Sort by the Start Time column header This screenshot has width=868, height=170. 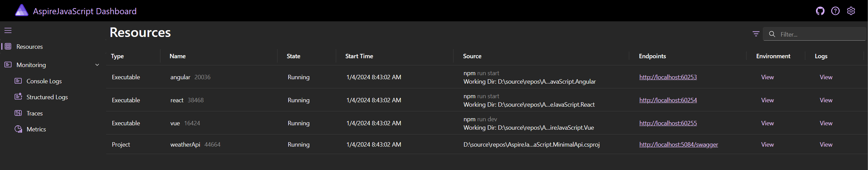(x=359, y=56)
